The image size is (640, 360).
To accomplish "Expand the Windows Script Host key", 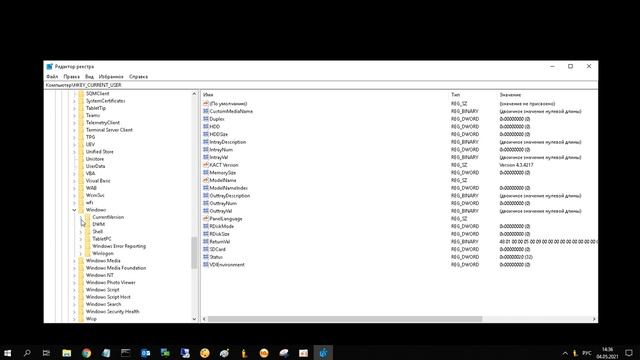I will point(74,297).
